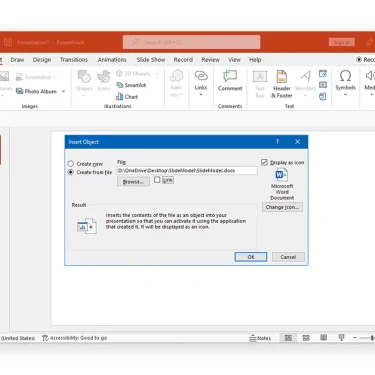Open the Photo Album tool
This screenshot has width=375, height=375.
tap(36, 91)
